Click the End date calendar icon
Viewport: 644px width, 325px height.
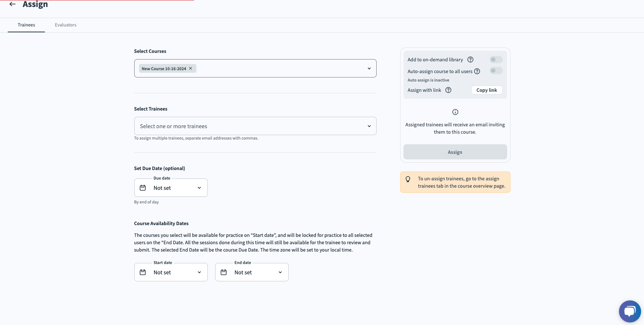[224, 272]
